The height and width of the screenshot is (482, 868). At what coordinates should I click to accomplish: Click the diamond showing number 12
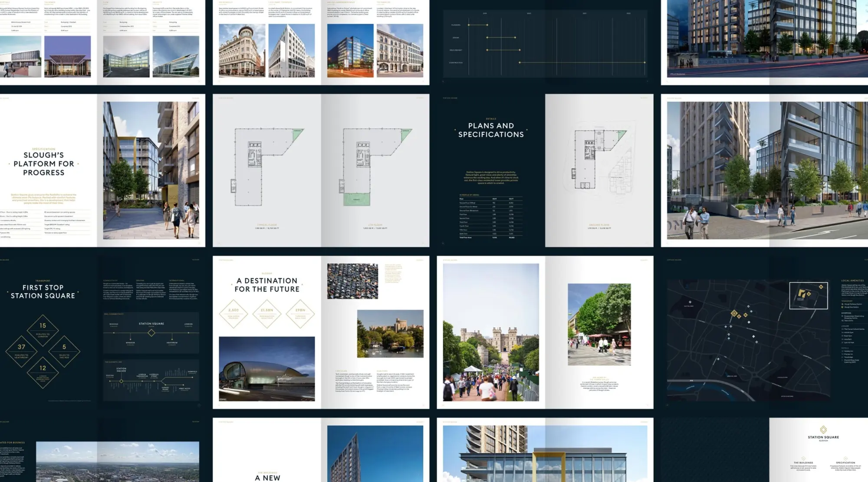[43, 372]
